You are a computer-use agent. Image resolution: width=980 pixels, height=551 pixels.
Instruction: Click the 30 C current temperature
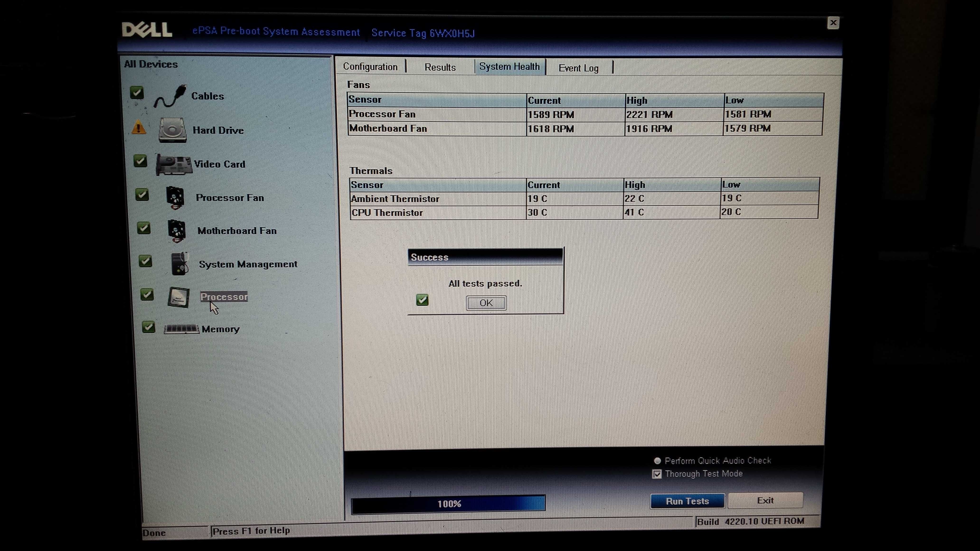537,213
